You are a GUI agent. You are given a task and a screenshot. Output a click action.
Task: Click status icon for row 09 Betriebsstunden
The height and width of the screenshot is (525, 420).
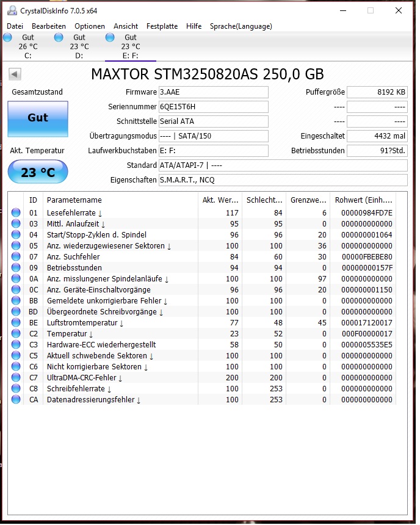coord(16,267)
